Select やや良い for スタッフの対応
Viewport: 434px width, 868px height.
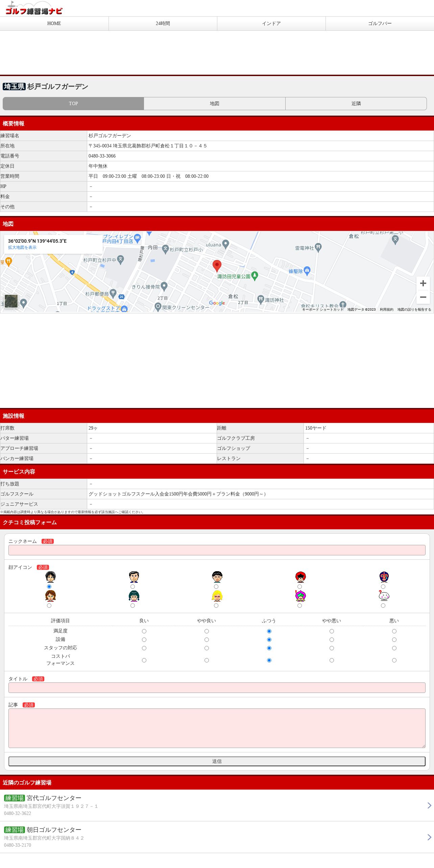(207, 648)
